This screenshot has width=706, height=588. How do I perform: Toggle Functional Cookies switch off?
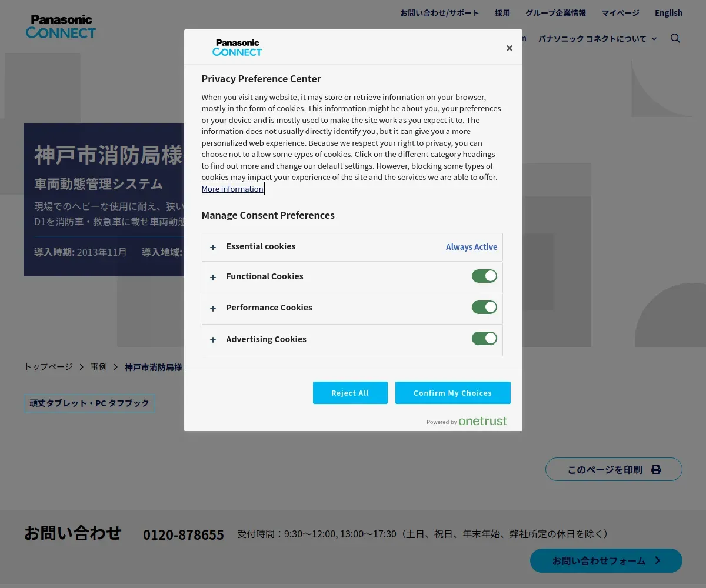pyautogui.click(x=484, y=276)
